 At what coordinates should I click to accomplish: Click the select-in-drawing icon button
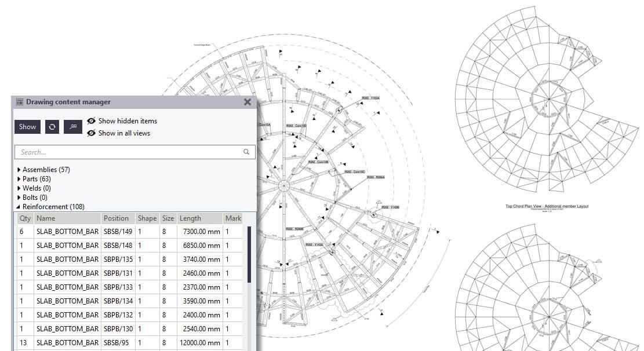(x=73, y=127)
